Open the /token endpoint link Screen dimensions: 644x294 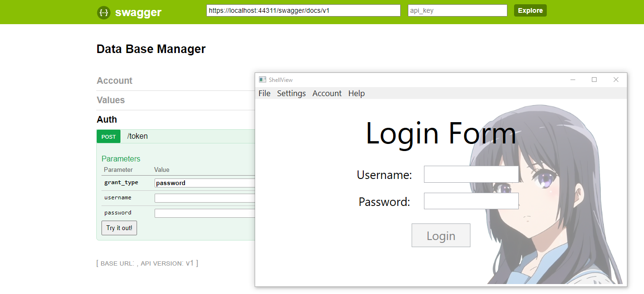click(137, 136)
